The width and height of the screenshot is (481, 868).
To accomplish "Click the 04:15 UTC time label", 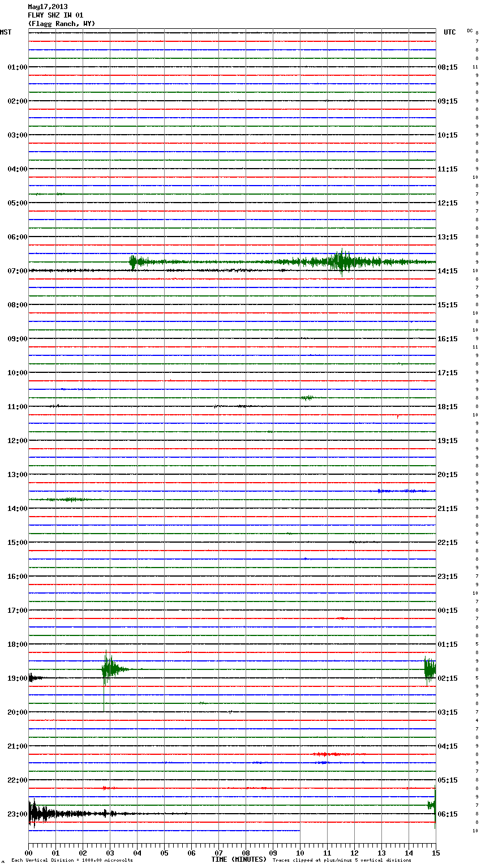I will 448,746.
